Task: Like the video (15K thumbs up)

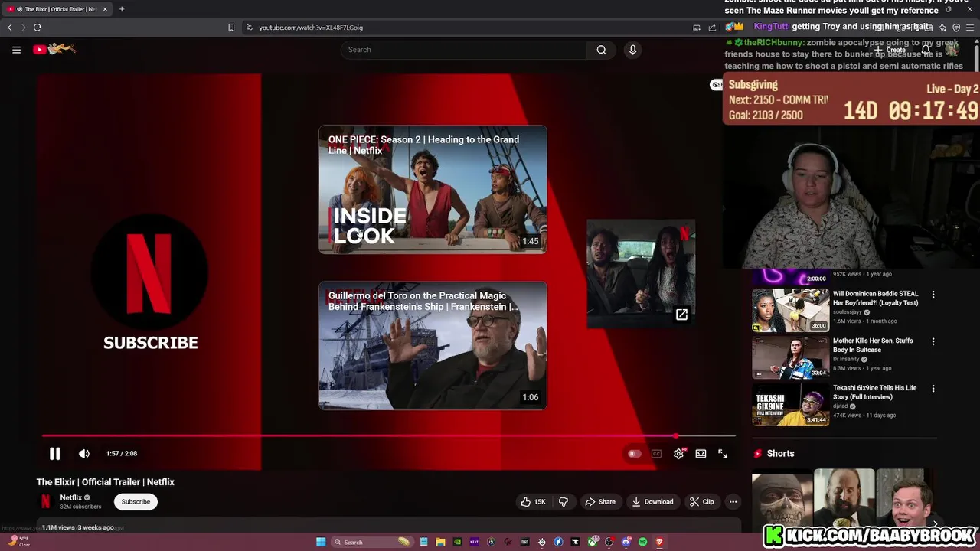Action: (x=534, y=502)
